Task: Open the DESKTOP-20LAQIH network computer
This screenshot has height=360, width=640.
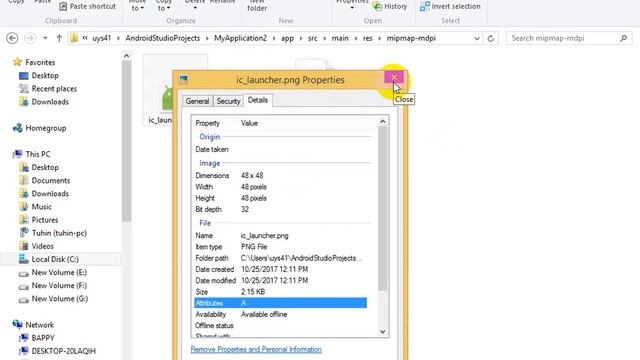Action: coord(63,351)
